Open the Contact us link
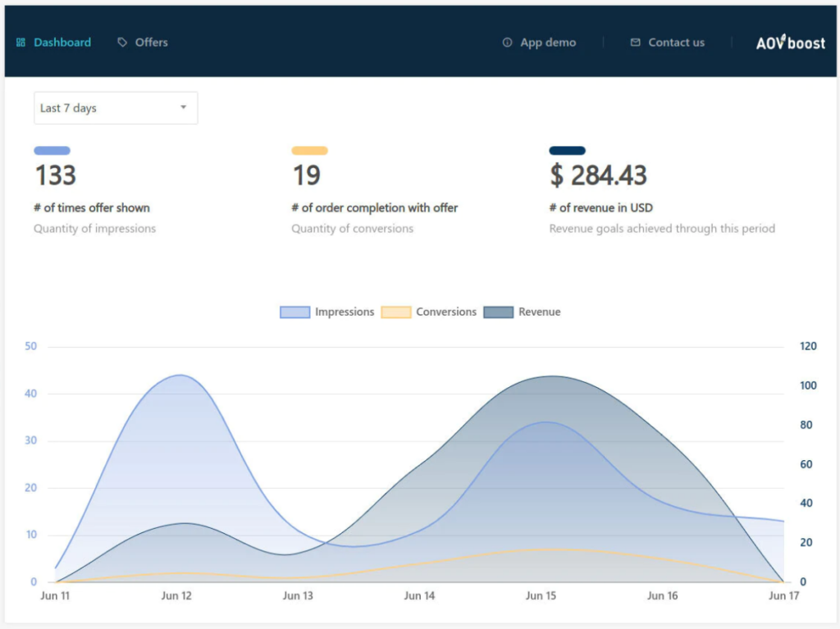 click(668, 43)
